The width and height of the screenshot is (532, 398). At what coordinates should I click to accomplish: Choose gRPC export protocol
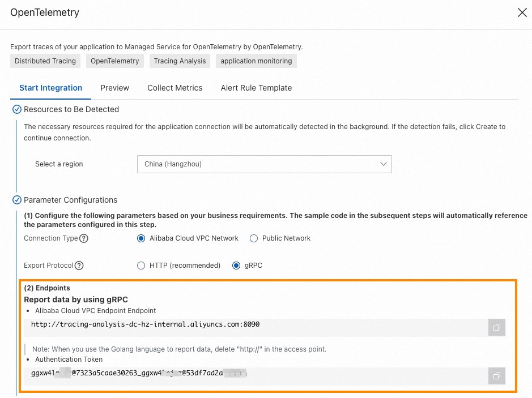click(236, 266)
